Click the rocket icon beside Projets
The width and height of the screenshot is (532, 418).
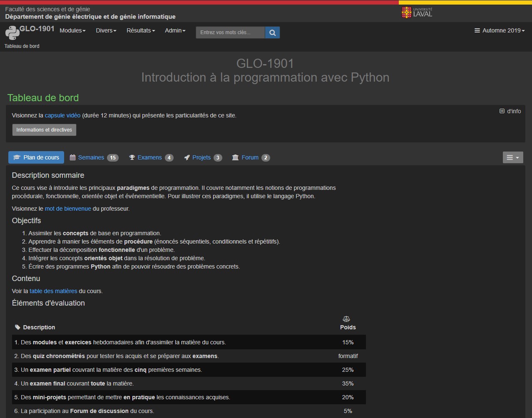[187, 157]
